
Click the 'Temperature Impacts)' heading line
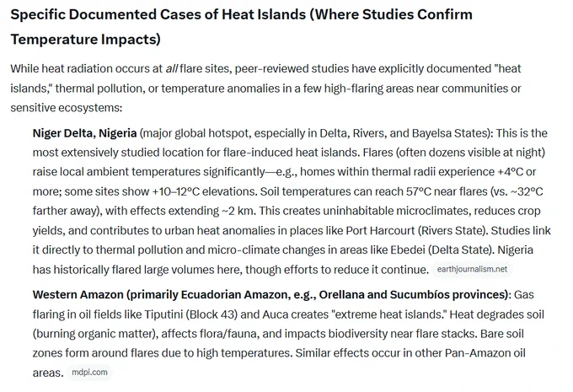[85, 40]
